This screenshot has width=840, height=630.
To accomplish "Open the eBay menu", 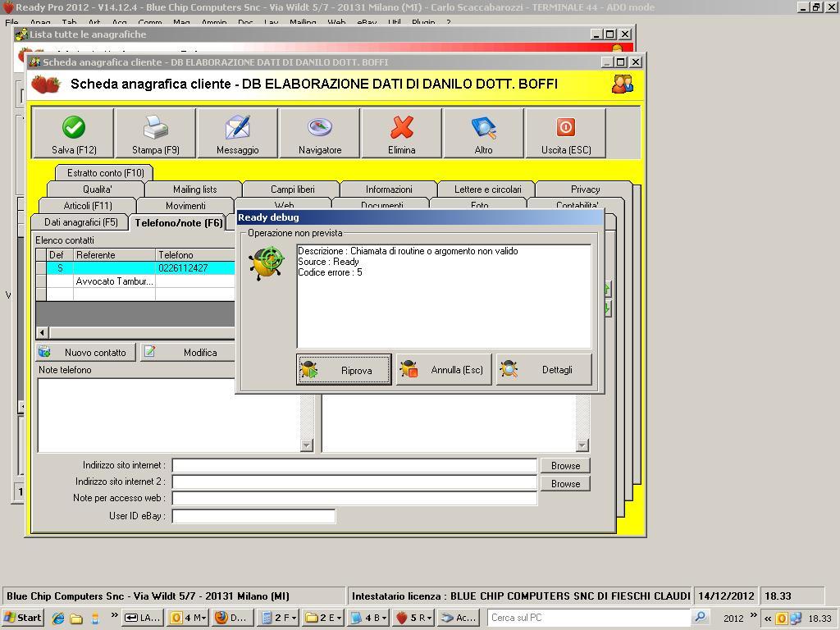I will [x=366, y=22].
